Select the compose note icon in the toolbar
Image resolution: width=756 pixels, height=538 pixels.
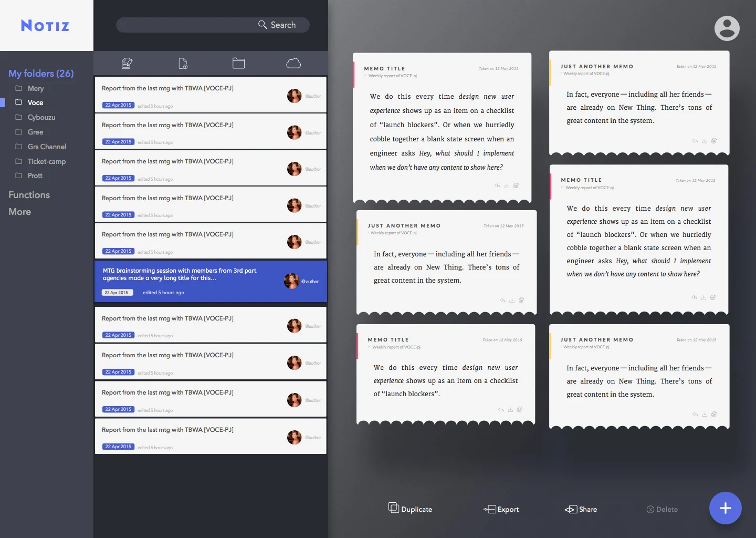click(x=127, y=64)
